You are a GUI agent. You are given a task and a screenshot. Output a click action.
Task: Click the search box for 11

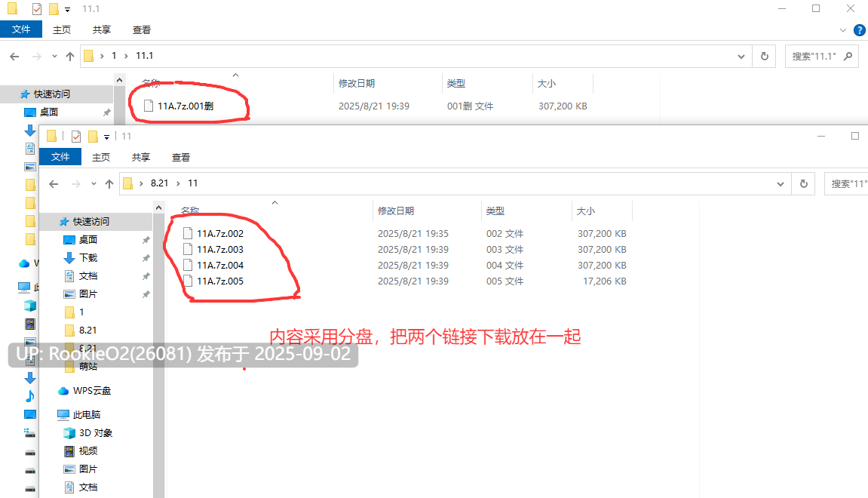pos(846,183)
